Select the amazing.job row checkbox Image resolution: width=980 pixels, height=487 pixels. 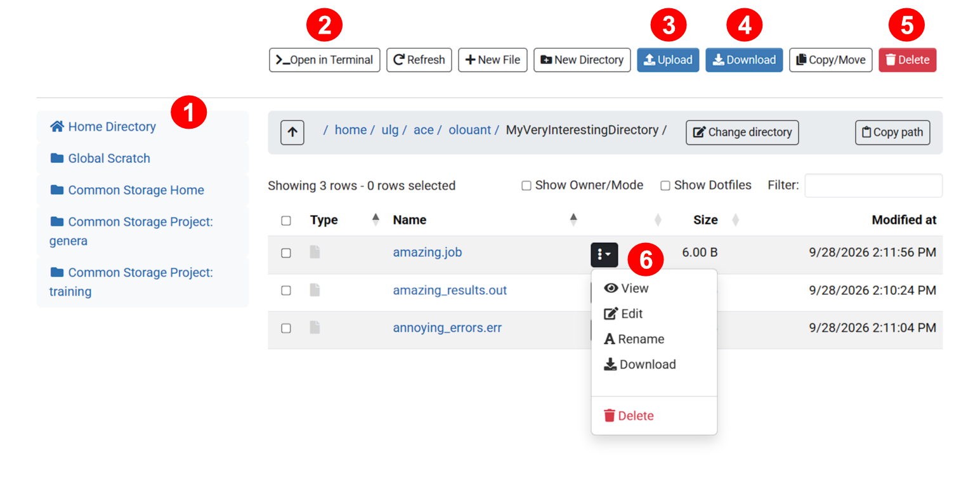tap(286, 253)
